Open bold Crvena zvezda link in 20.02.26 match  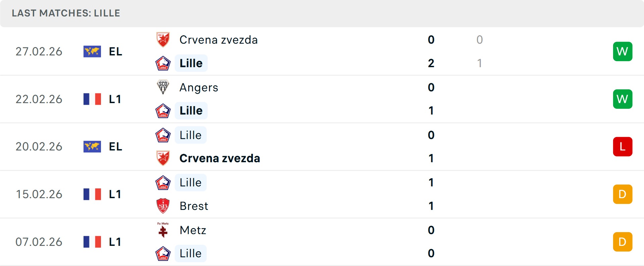coord(220,158)
